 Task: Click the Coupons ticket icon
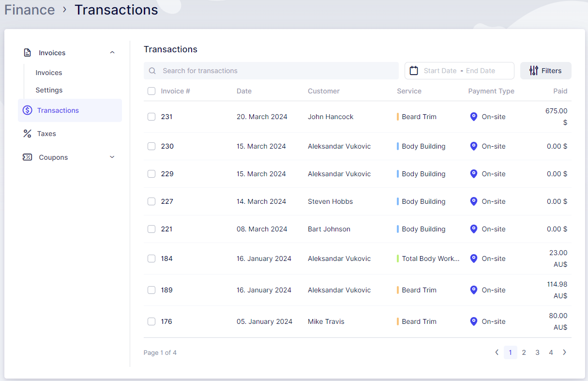pos(28,157)
